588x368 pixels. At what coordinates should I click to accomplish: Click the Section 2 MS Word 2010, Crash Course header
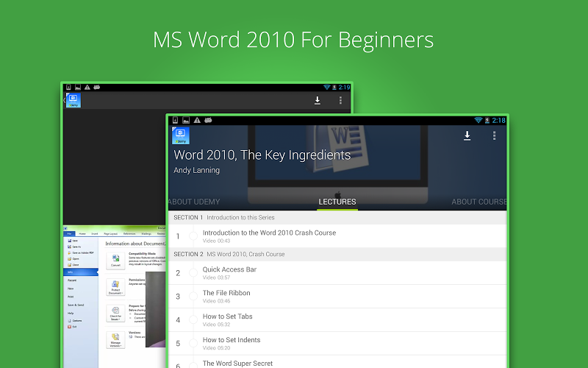coord(337,254)
